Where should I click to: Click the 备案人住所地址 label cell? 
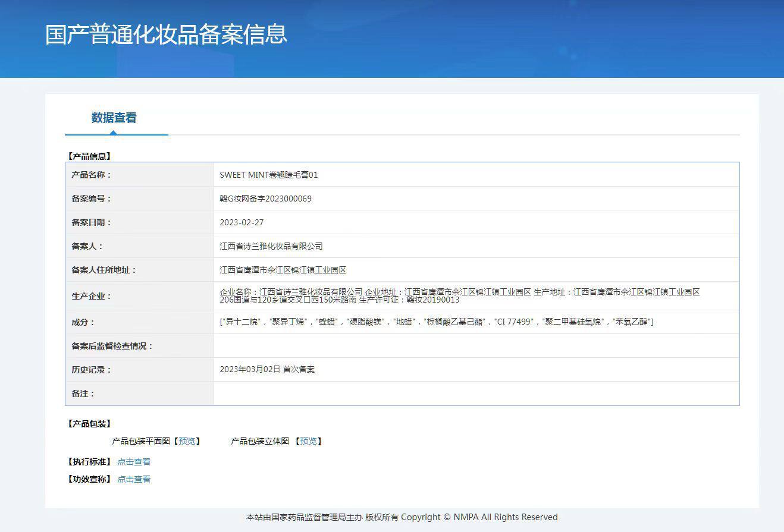tap(140, 270)
